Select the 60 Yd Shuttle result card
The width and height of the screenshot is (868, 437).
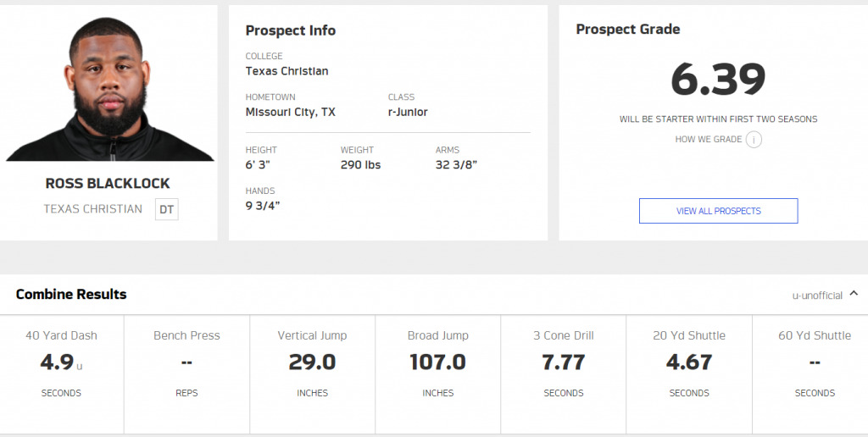point(810,374)
